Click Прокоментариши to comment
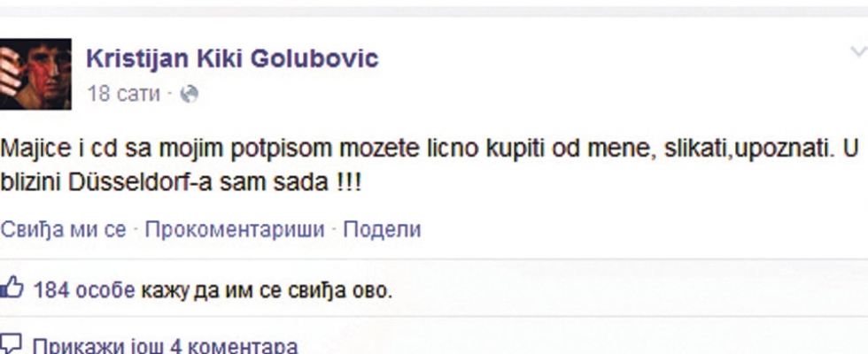868x354 pixels. [x=235, y=229]
